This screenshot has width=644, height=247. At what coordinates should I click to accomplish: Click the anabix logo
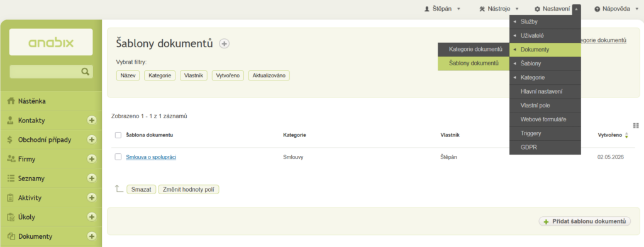pos(51,42)
